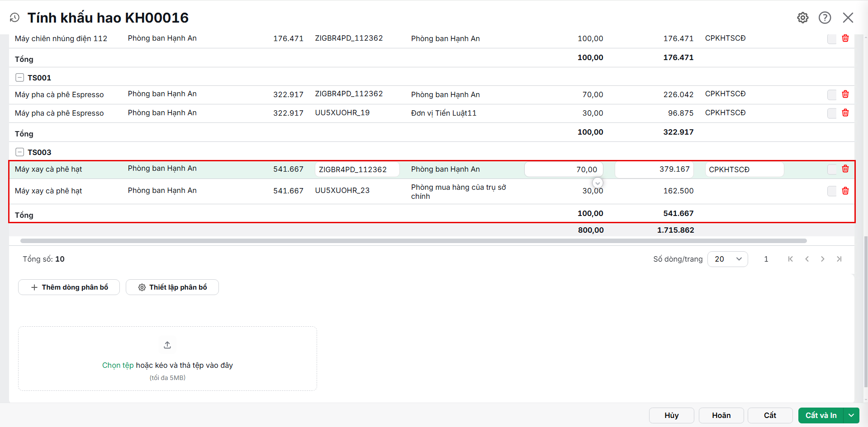Tick checkbox on Espresso ZIGBR4PD_112362 row
The image size is (868, 427).
832,95
